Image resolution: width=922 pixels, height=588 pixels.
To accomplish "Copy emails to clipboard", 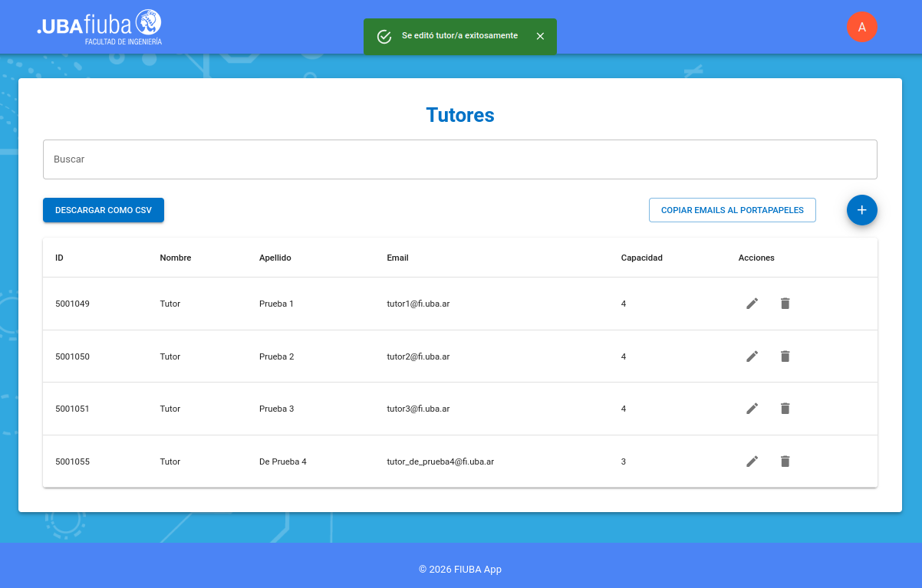I will coord(732,210).
